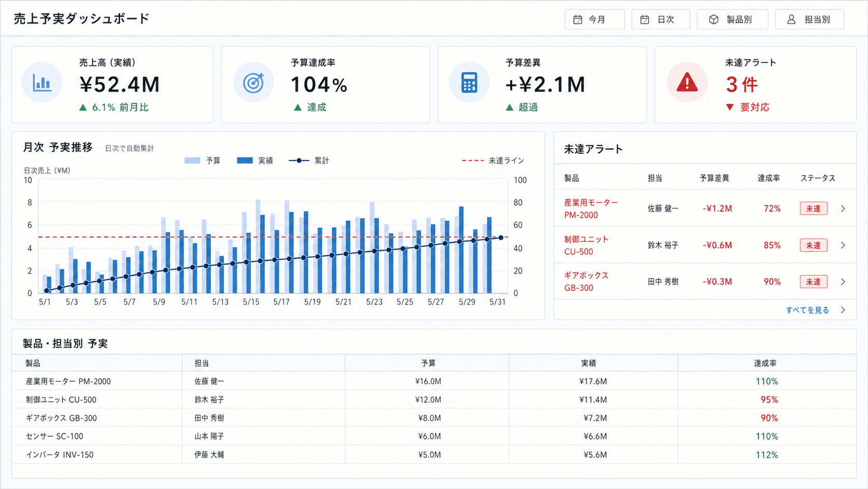Click the 未達 status badge for 佐藤 健一
The width and height of the screenshot is (868, 489).
tap(813, 208)
